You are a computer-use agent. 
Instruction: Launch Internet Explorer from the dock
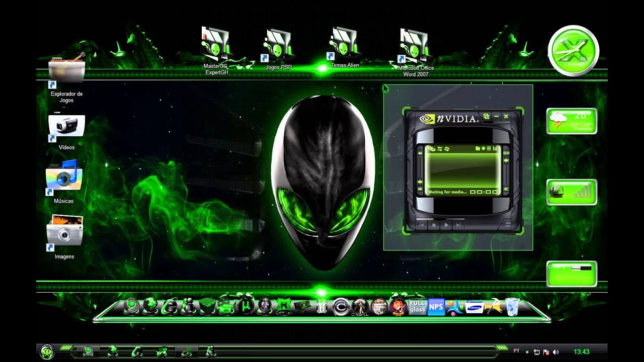(x=171, y=306)
